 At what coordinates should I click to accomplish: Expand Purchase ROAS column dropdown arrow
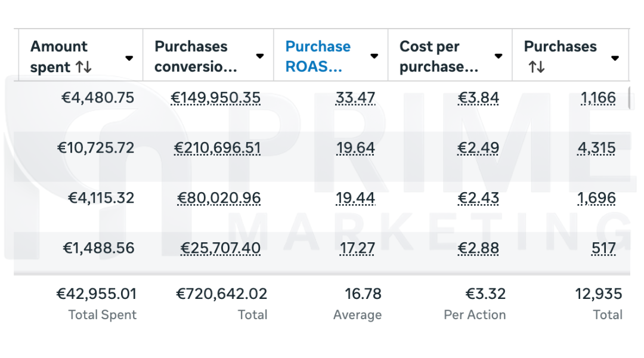coord(374,56)
